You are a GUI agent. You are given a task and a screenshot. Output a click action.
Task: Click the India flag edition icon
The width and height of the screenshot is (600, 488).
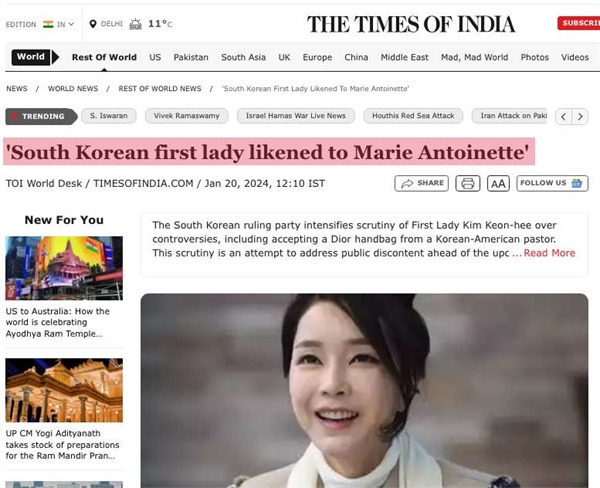48,24
